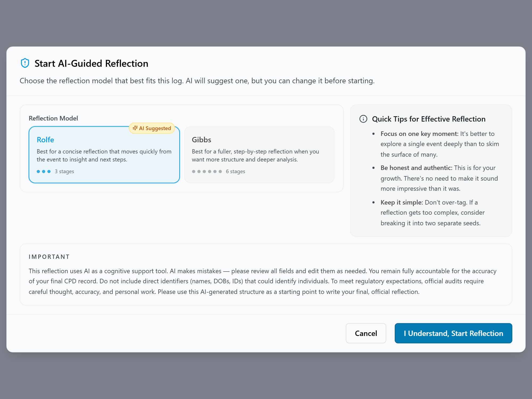Click 'Keep it simple' tip

[402, 202]
